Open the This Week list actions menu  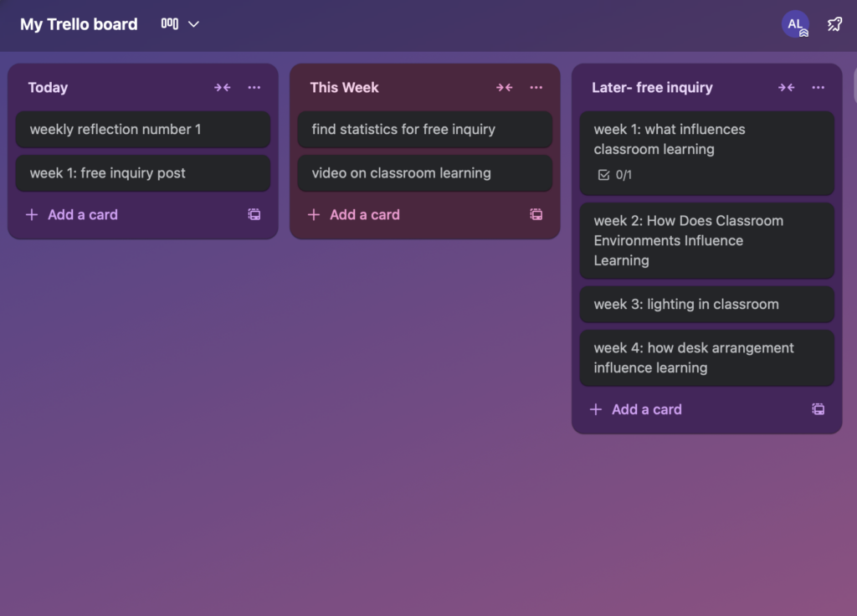click(536, 88)
